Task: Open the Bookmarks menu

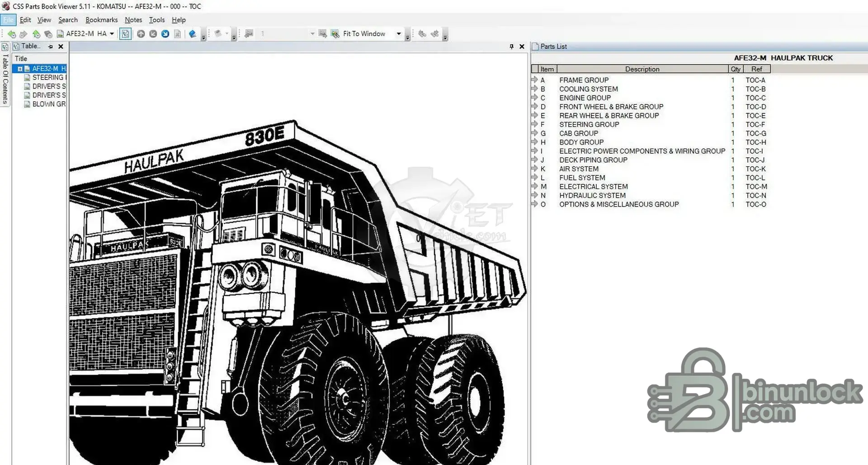Action: click(x=102, y=20)
